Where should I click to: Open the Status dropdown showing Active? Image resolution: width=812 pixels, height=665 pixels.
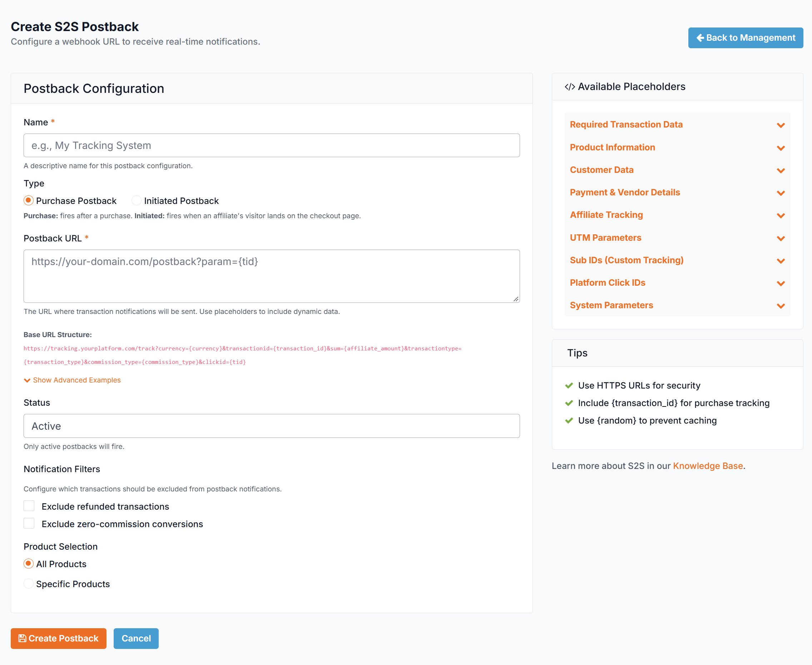[x=271, y=426]
